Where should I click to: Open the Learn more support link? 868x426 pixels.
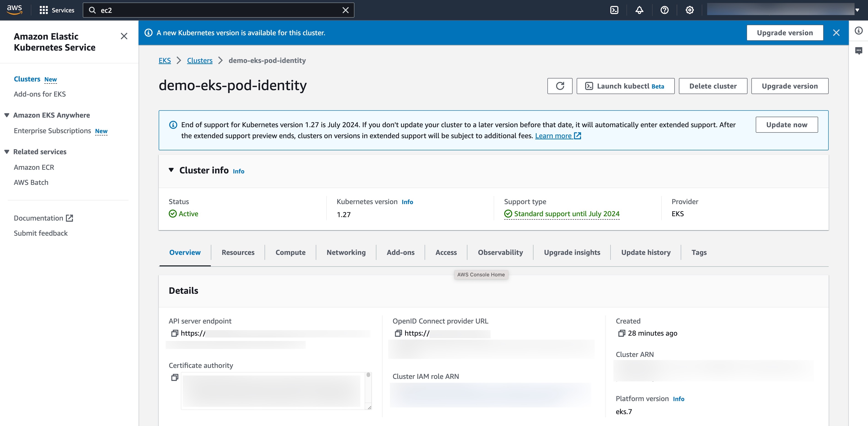(558, 136)
